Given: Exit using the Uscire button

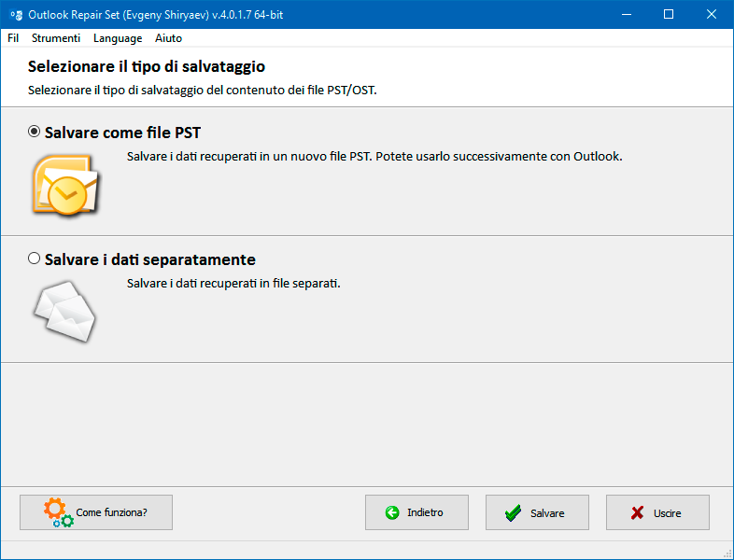Looking at the screenshot, I should point(657,512).
